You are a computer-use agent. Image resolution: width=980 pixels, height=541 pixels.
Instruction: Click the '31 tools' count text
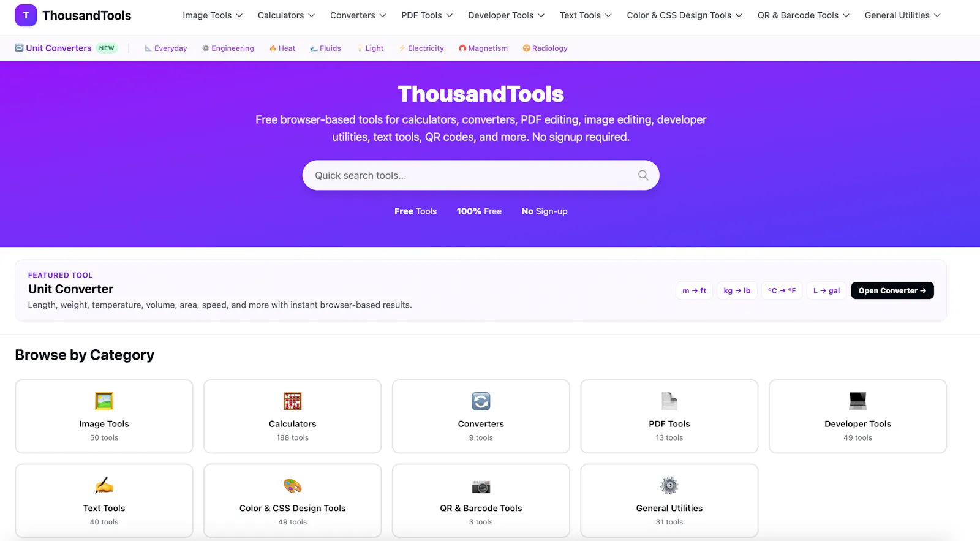coord(669,522)
